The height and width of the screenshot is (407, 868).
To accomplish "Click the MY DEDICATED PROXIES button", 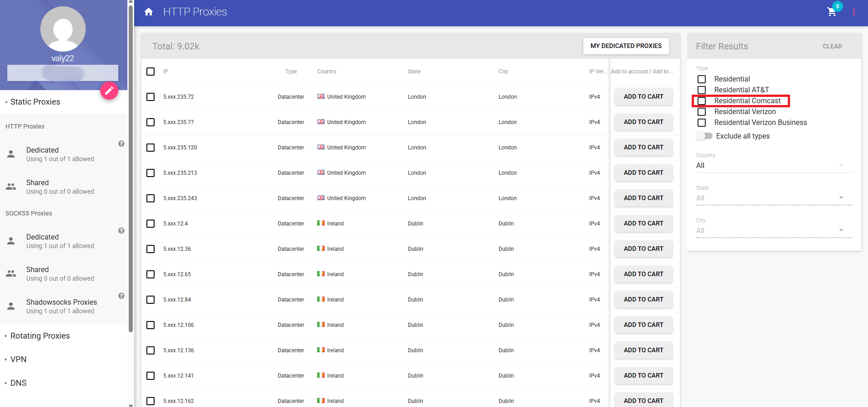I will [626, 46].
